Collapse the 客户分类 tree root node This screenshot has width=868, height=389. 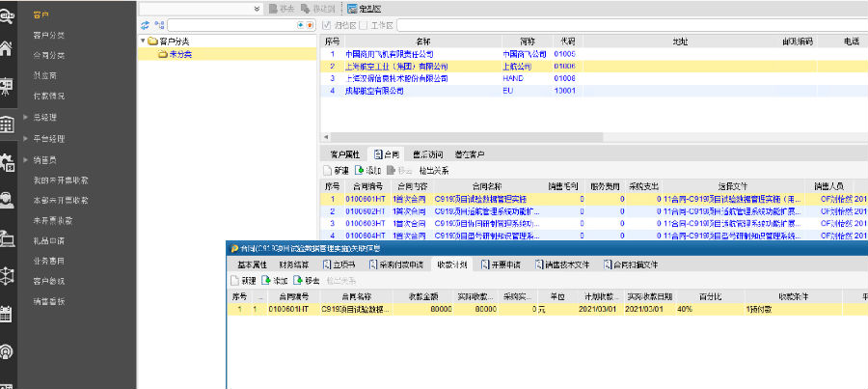[x=143, y=42]
